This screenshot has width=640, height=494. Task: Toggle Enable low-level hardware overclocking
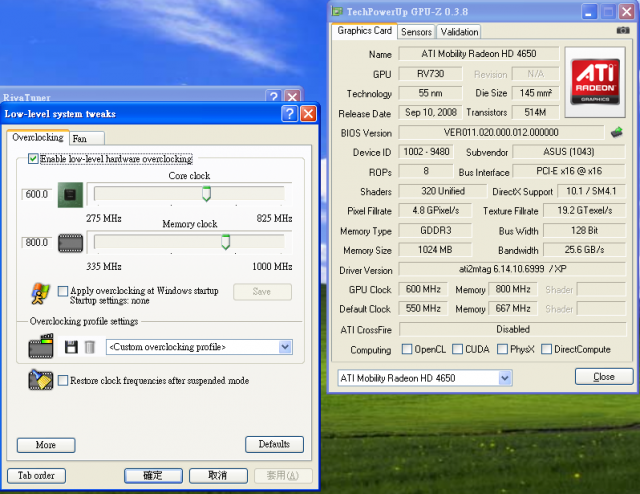point(33,158)
